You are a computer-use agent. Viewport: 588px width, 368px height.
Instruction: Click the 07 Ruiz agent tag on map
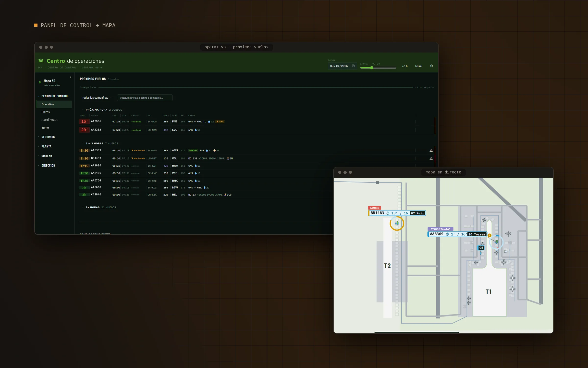click(417, 213)
